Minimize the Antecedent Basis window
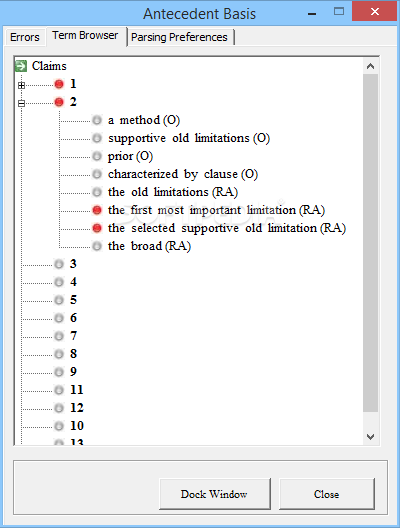The image size is (400, 528). 312,14
